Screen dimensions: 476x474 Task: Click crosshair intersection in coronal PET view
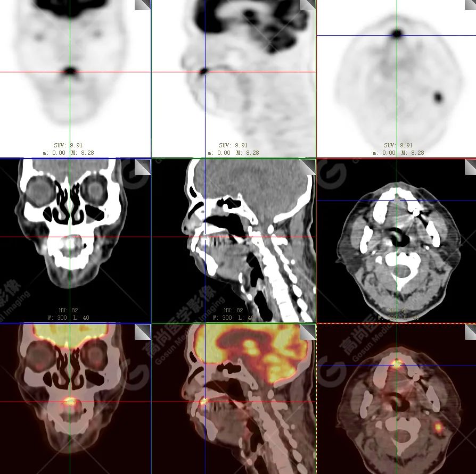(x=70, y=72)
